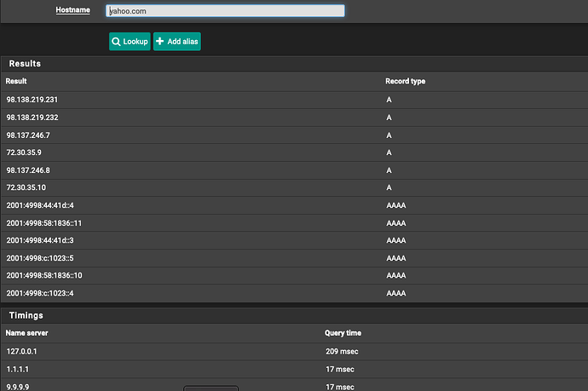Click the Add alias button
Viewport: 588px width, 391px height.
tap(177, 41)
